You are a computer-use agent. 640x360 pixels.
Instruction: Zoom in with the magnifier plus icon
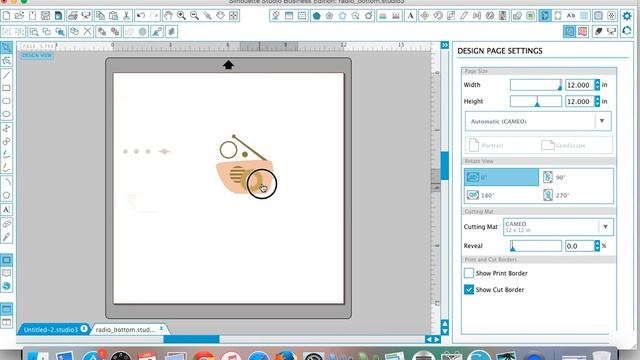point(181,16)
